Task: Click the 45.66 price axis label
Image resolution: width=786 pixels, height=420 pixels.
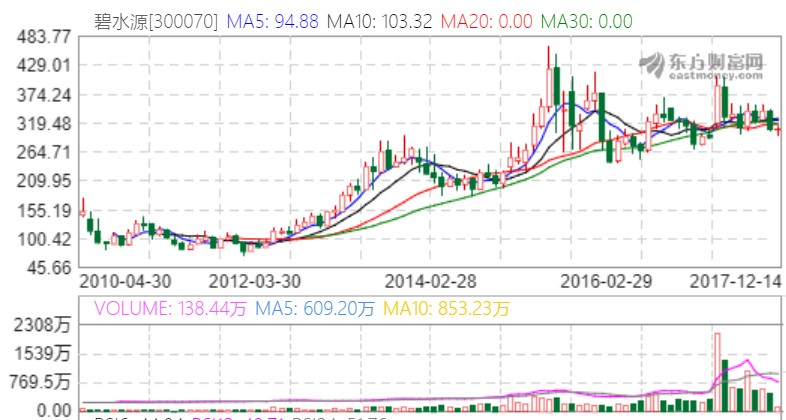Action: (x=44, y=268)
